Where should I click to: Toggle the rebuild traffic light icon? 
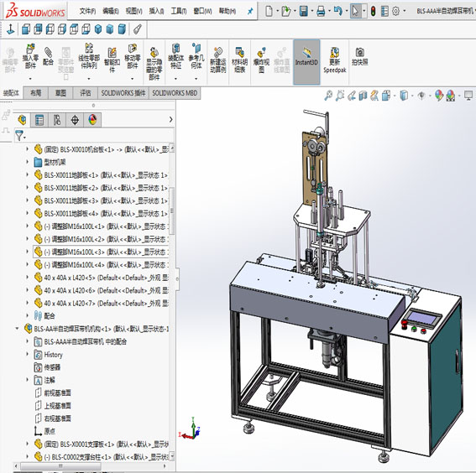373,11
